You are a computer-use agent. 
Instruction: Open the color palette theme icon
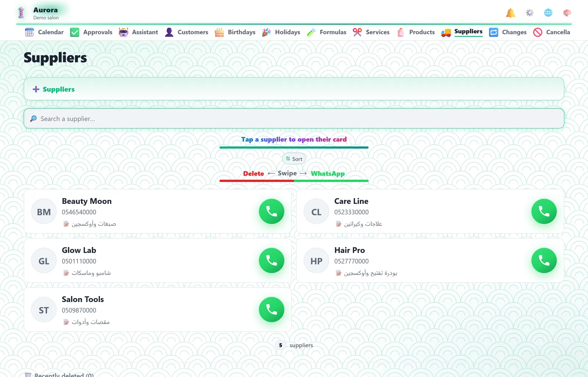click(567, 13)
